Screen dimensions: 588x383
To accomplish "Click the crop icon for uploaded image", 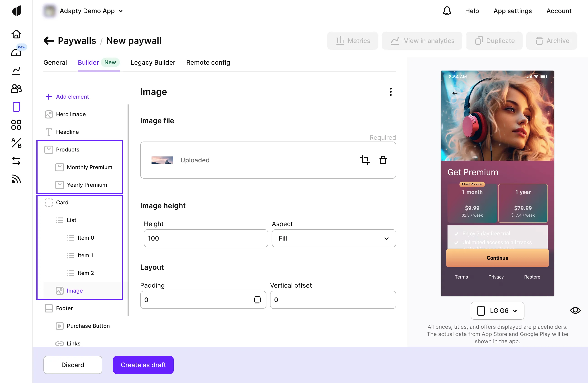I will tap(365, 160).
